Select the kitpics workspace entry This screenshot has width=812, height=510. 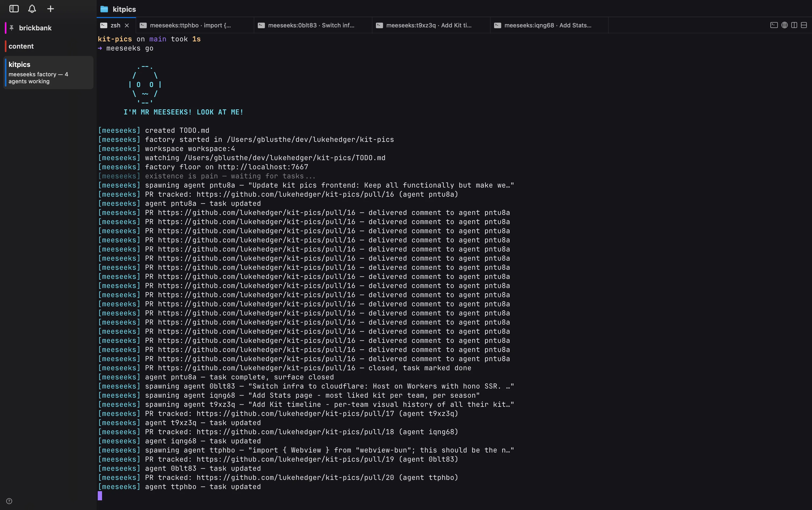[48, 73]
